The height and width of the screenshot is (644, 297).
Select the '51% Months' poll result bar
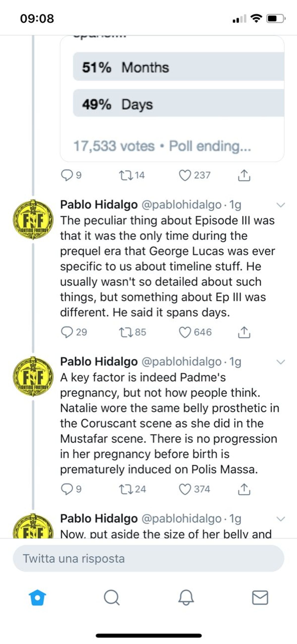point(178,67)
